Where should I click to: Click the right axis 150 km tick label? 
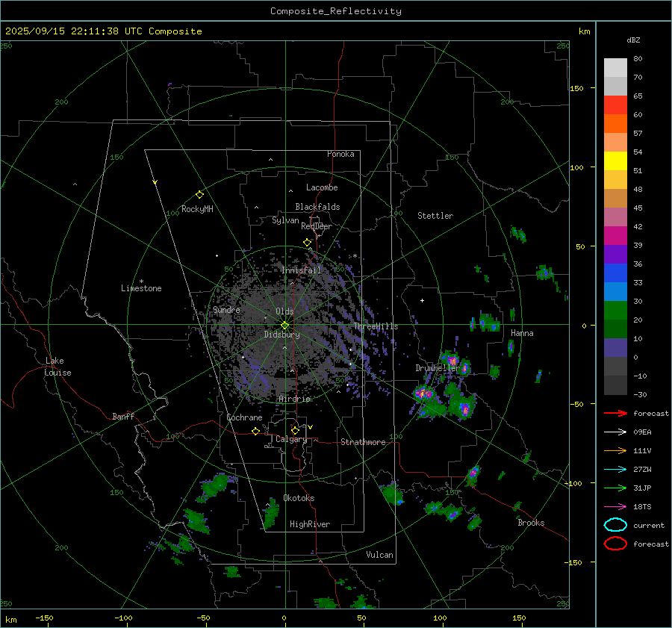pos(577,88)
